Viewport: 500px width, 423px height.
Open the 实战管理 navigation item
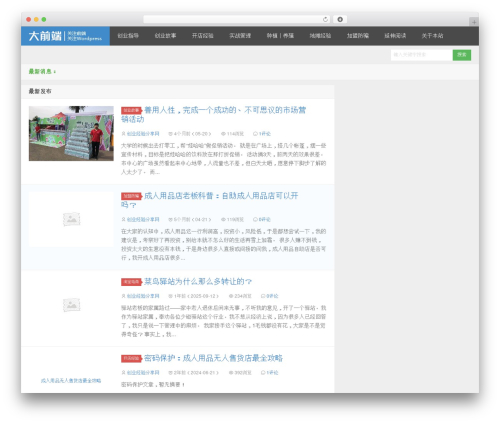[240, 36]
